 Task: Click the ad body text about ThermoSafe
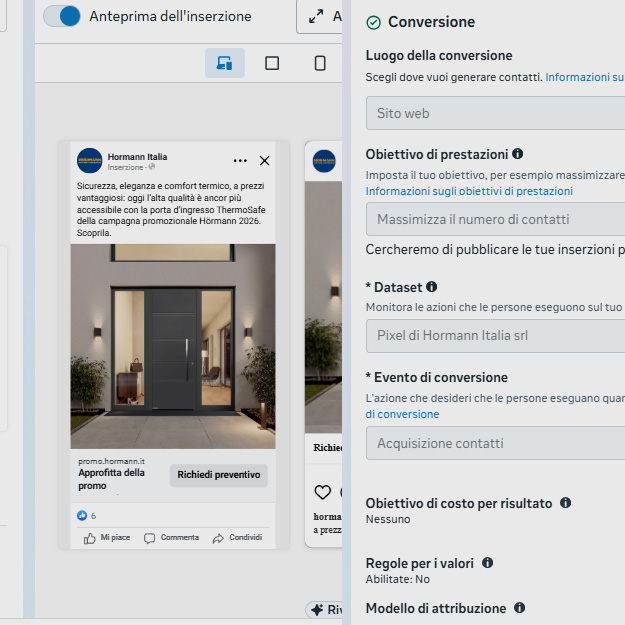pyautogui.click(x=171, y=209)
